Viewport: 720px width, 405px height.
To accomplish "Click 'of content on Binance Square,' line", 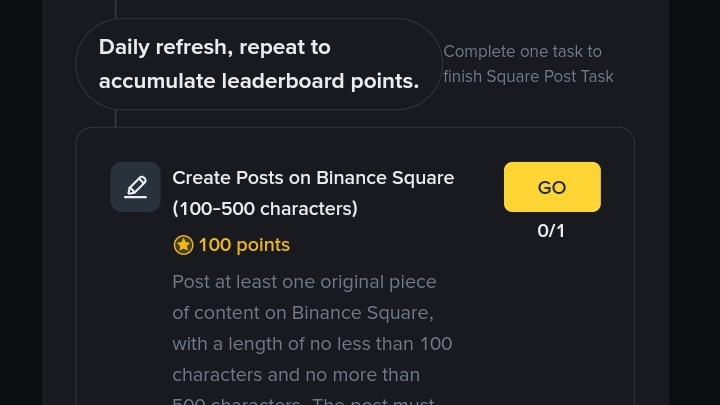I will (x=302, y=313).
